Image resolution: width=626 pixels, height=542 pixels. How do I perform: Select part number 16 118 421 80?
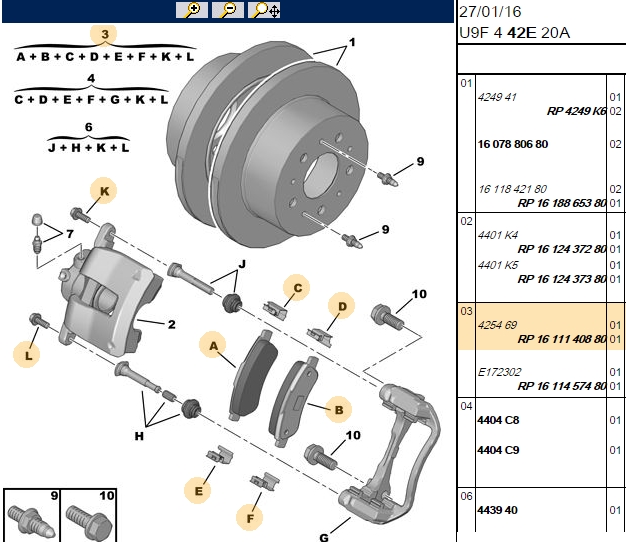[x=512, y=189]
